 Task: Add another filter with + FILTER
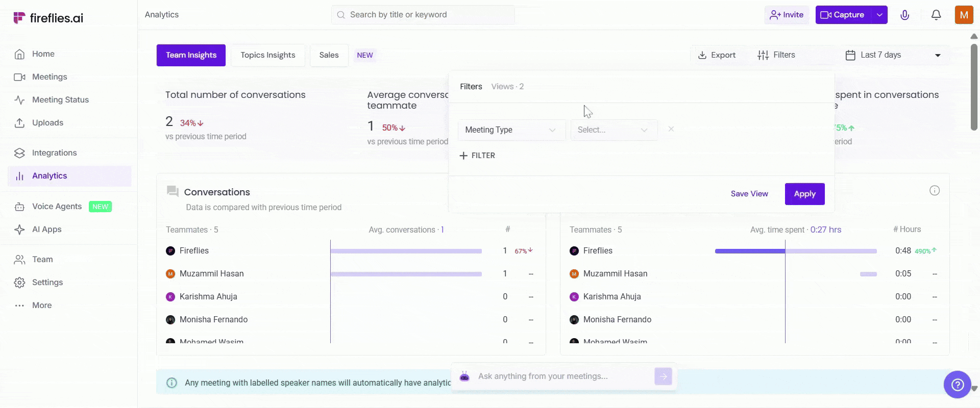[x=477, y=156]
